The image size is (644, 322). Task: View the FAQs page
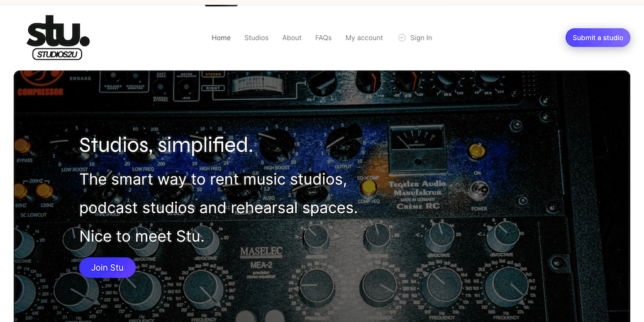pyautogui.click(x=323, y=38)
